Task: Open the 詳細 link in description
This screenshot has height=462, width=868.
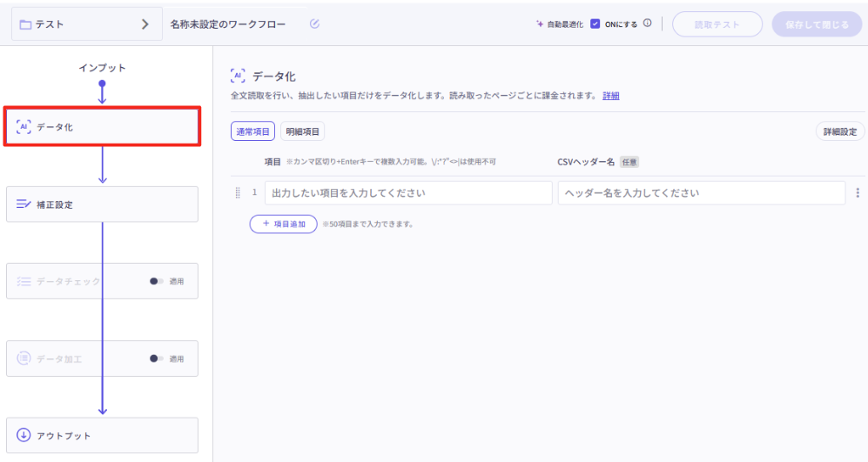Action: coord(611,96)
